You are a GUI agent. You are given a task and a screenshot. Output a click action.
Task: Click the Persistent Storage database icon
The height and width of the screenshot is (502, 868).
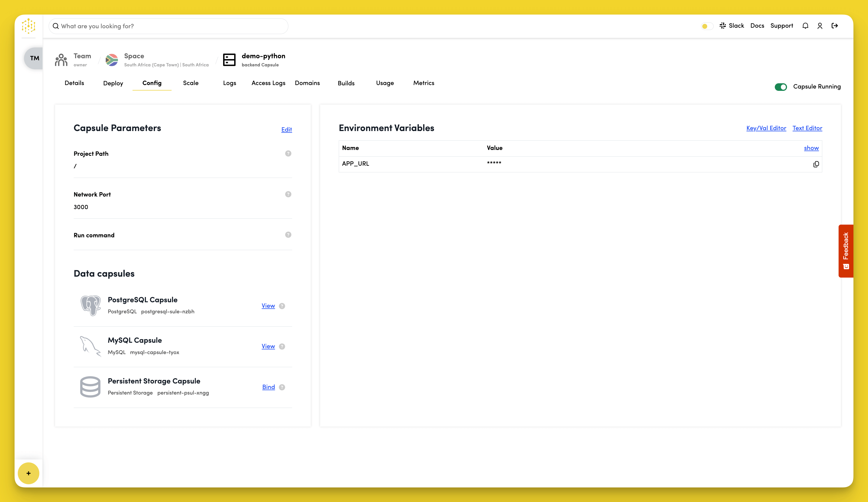coord(90,387)
